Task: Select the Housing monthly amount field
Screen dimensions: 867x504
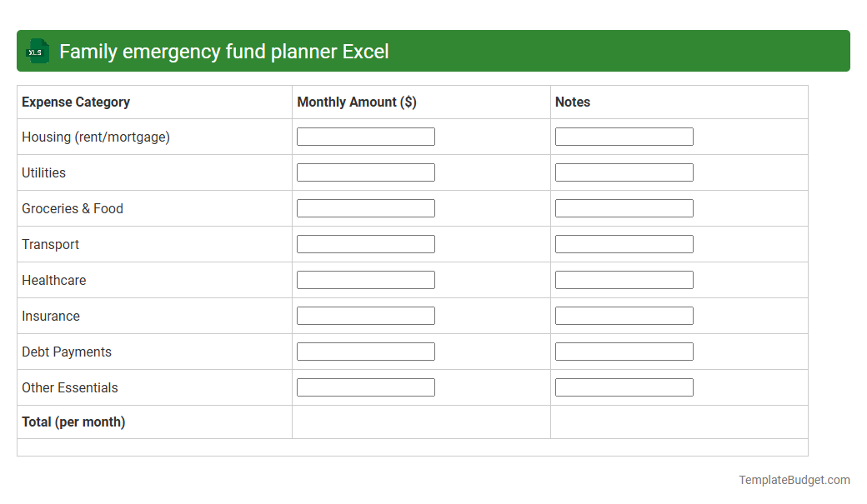Action: [x=365, y=136]
